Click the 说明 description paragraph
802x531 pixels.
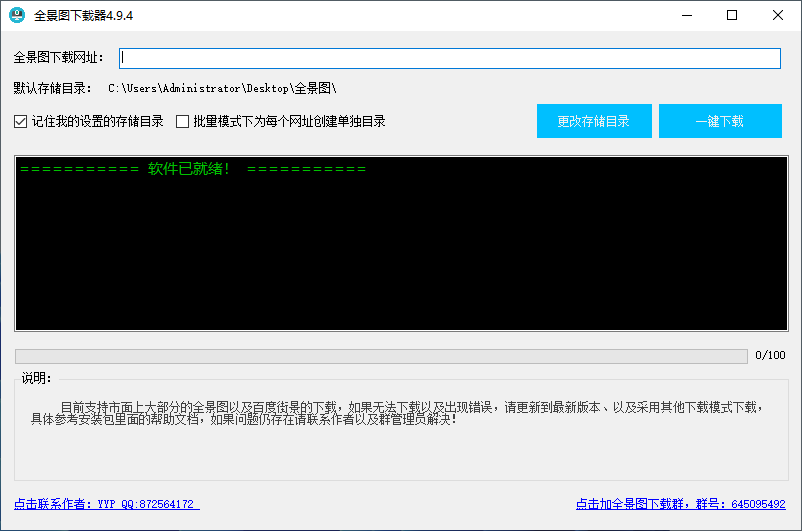(400, 414)
